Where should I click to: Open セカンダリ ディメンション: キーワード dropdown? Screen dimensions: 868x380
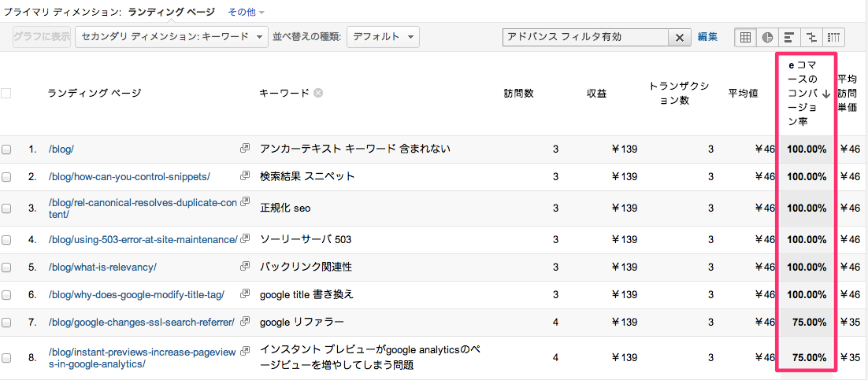172,37
